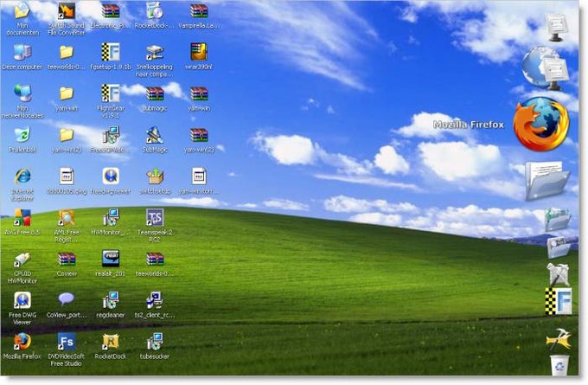Screen dimensions: 588x385
Task: Launch DVDVideoSoft Free Studio shortcut
Action: [67, 342]
